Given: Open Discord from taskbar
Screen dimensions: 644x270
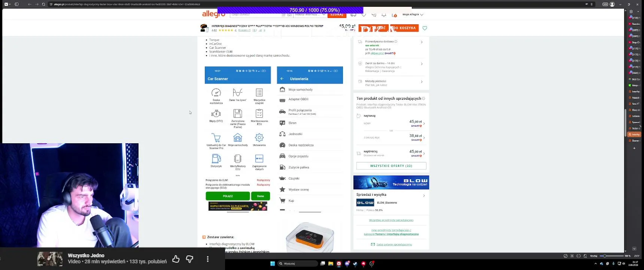Looking at the screenshot, I should (x=347, y=264).
